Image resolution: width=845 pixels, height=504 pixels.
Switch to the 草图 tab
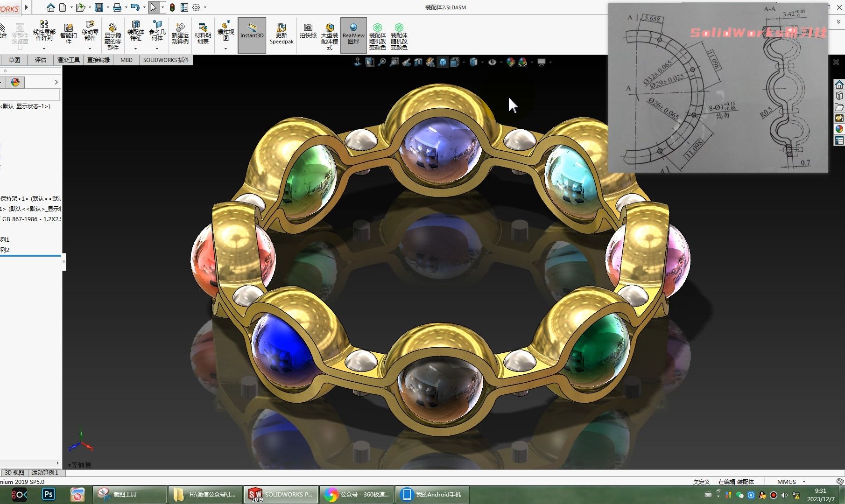(x=14, y=60)
